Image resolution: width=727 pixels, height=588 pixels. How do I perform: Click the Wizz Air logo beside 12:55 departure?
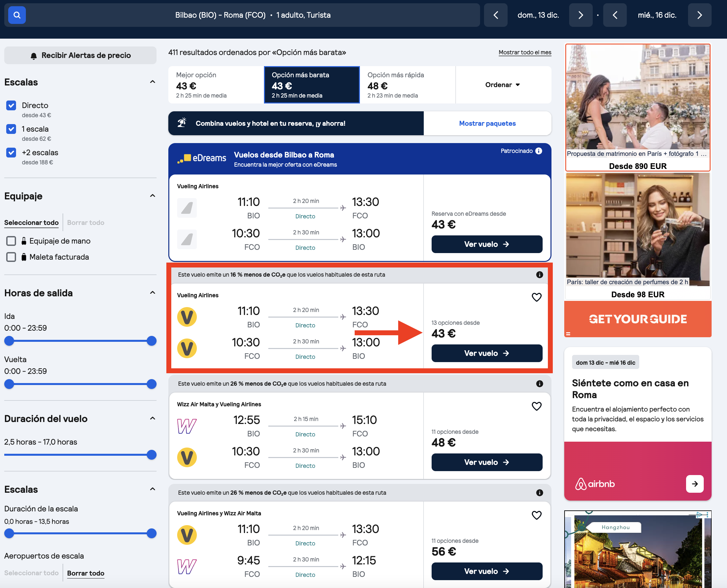(x=187, y=426)
